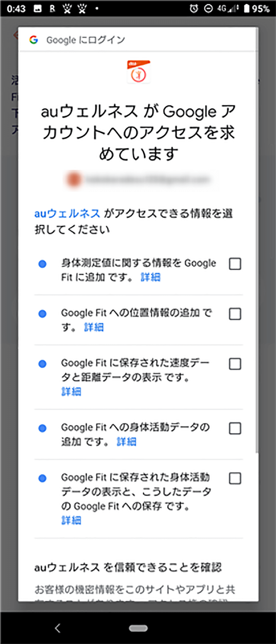Tap the blue auウェルネス app name link
The height and width of the screenshot is (644, 276).
click(x=67, y=213)
